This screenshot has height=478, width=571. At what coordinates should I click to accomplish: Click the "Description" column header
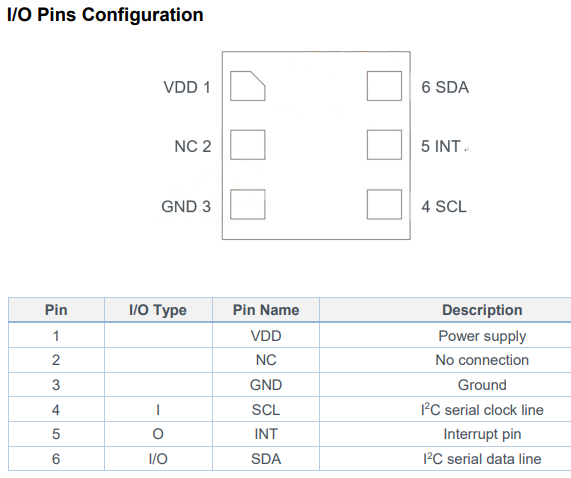pyautogui.click(x=482, y=310)
